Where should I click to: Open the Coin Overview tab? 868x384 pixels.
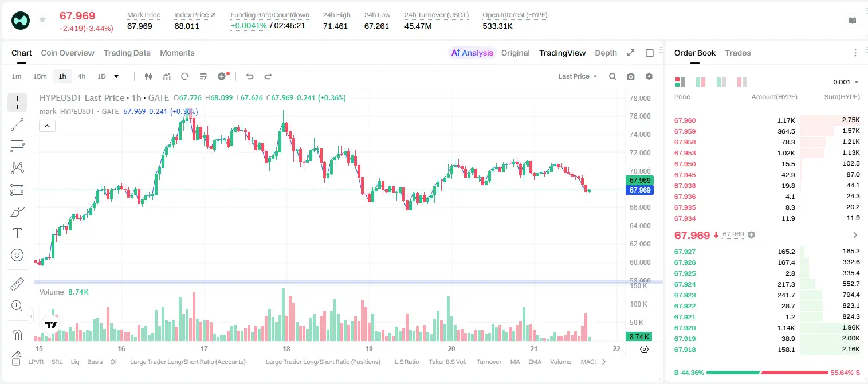coord(68,53)
